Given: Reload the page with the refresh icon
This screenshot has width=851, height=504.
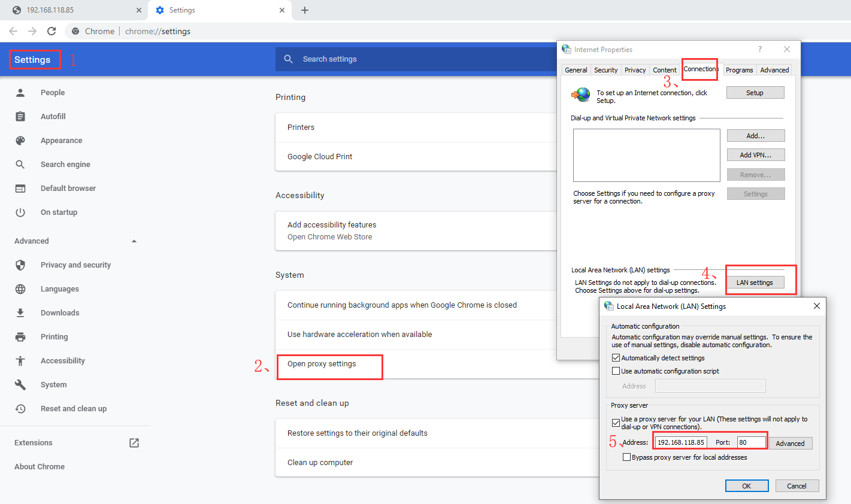Looking at the screenshot, I should 52,31.
